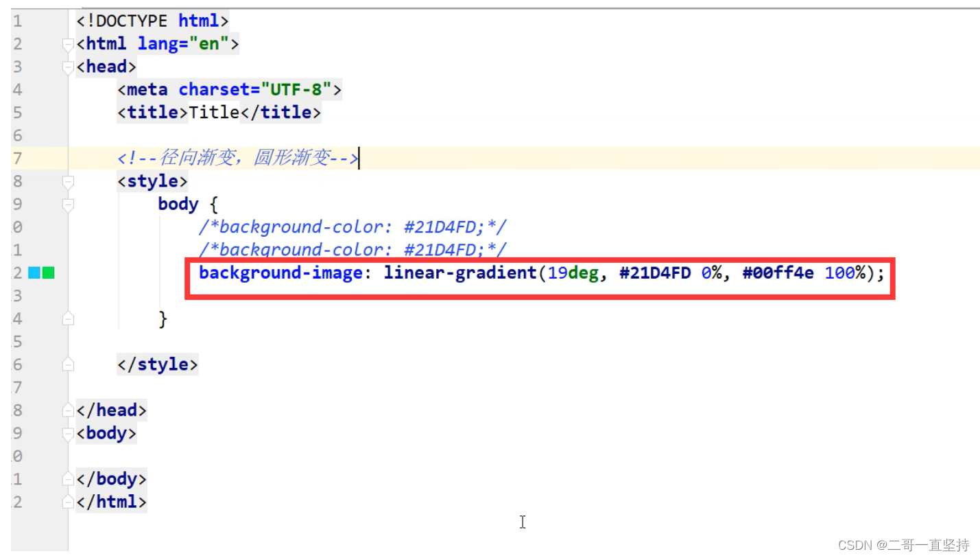The height and width of the screenshot is (558, 980).
Task: Toggle fold marker beside </style> closing tag
Action: 68,364
